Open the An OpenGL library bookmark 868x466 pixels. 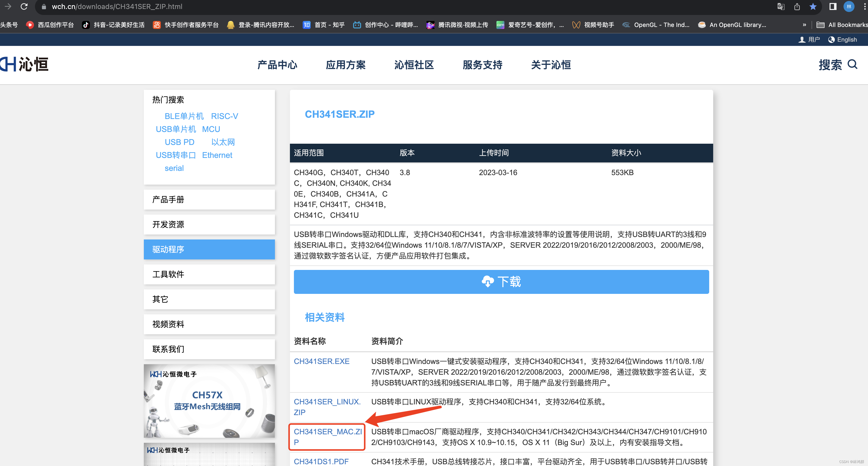pos(732,25)
